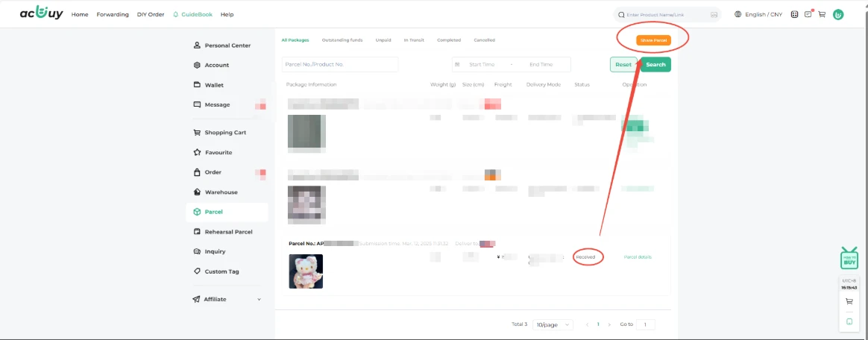Open the cart icon in top header

822,14
